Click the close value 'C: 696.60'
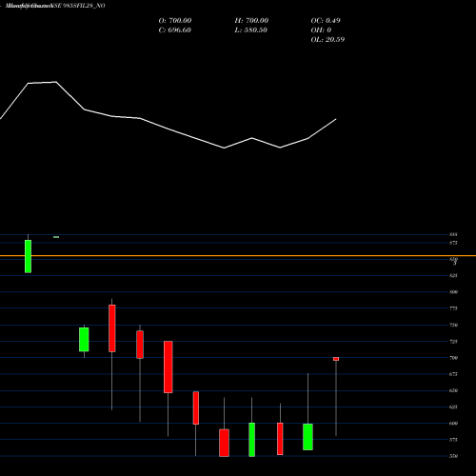The width and height of the screenshot is (476, 476). [174, 30]
